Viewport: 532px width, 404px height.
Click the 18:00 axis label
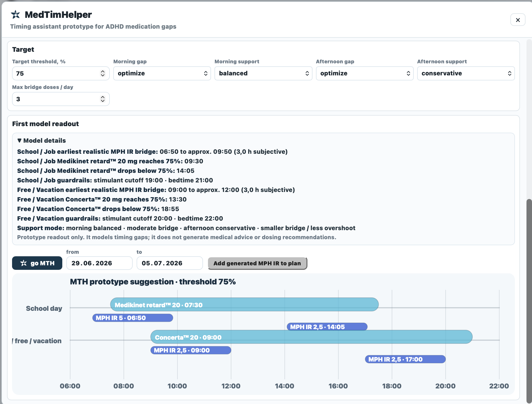392,386
